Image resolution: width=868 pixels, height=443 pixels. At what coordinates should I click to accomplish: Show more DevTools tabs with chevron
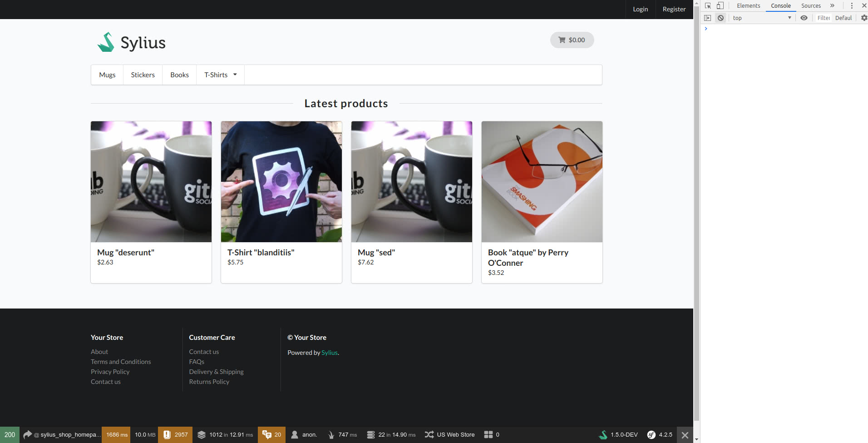832,6
